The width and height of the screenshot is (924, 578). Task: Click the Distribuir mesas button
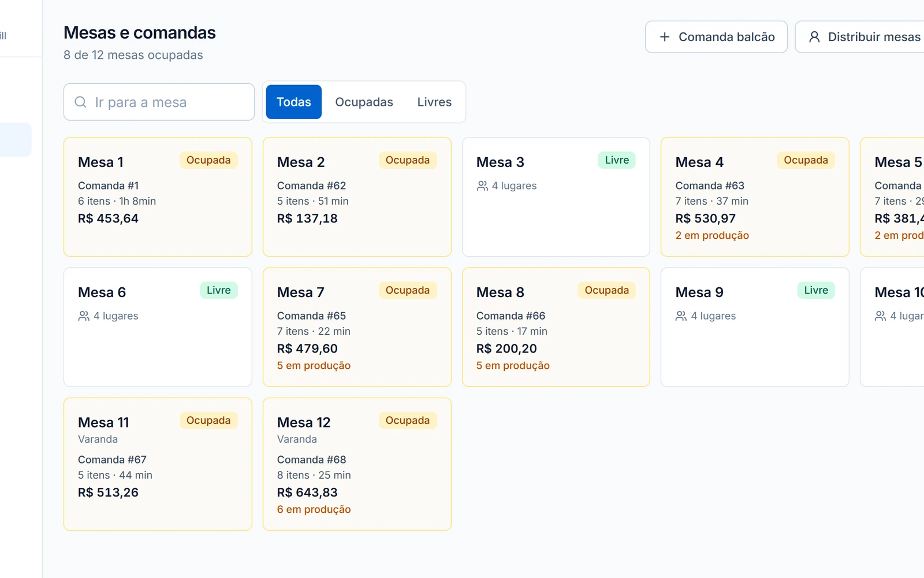coord(860,37)
